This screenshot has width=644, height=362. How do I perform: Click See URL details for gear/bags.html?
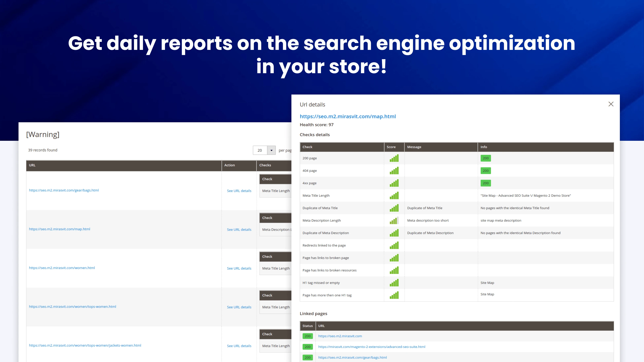coord(239,191)
